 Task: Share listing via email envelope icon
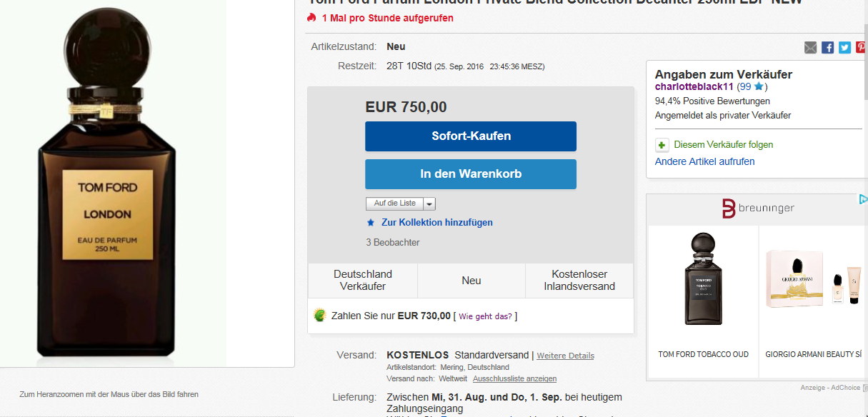tap(810, 47)
